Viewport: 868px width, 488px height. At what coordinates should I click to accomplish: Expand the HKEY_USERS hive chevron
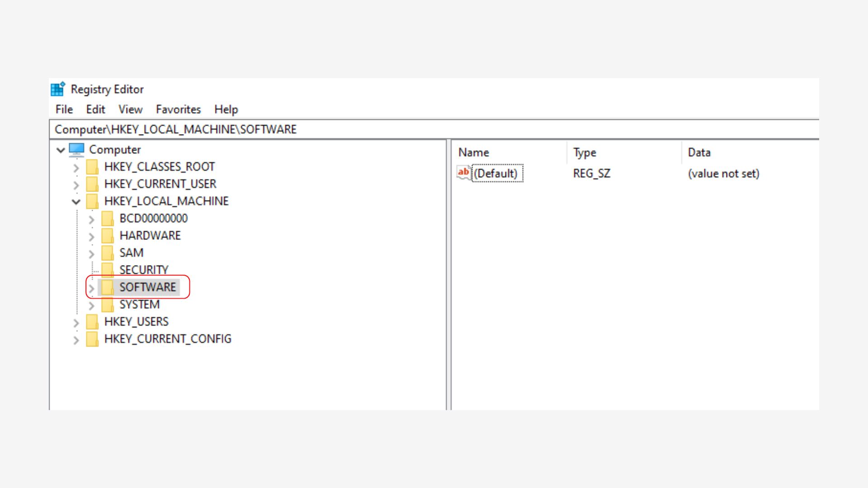76,323
